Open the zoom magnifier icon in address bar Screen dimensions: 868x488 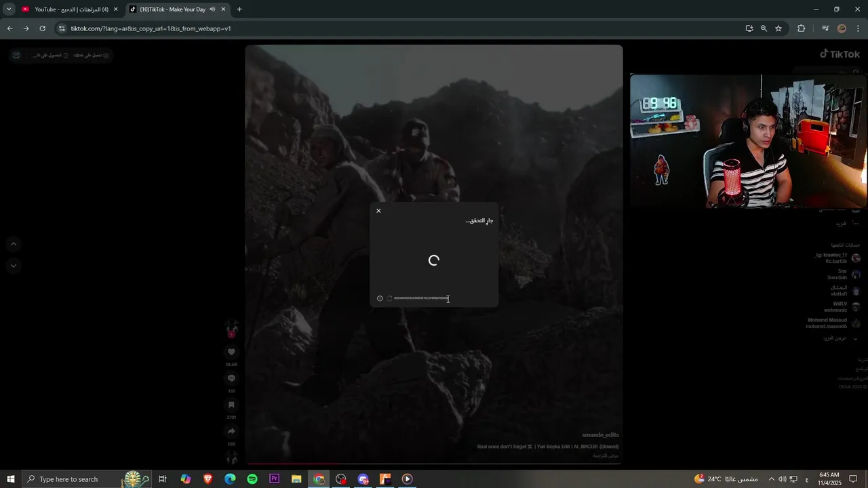click(x=764, y=28)
